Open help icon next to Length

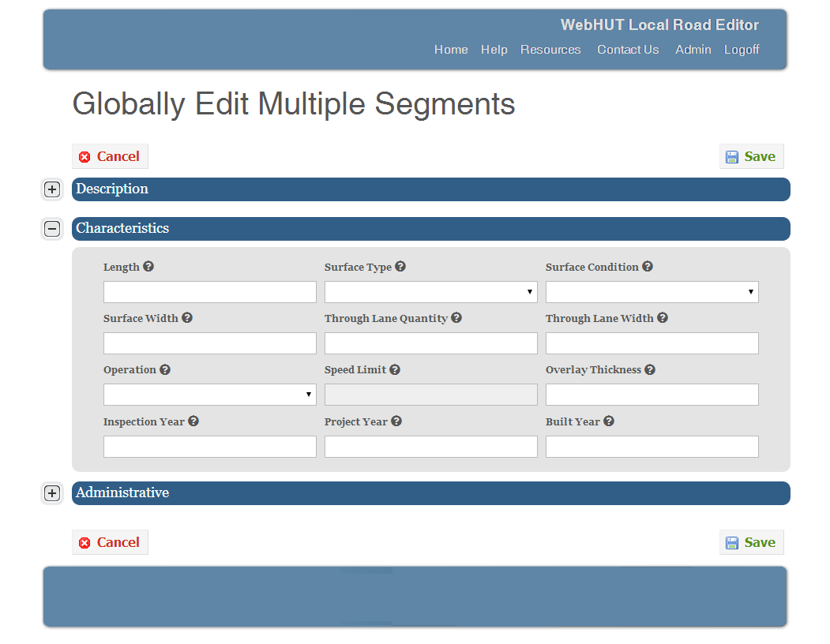[x=148, y=266]
